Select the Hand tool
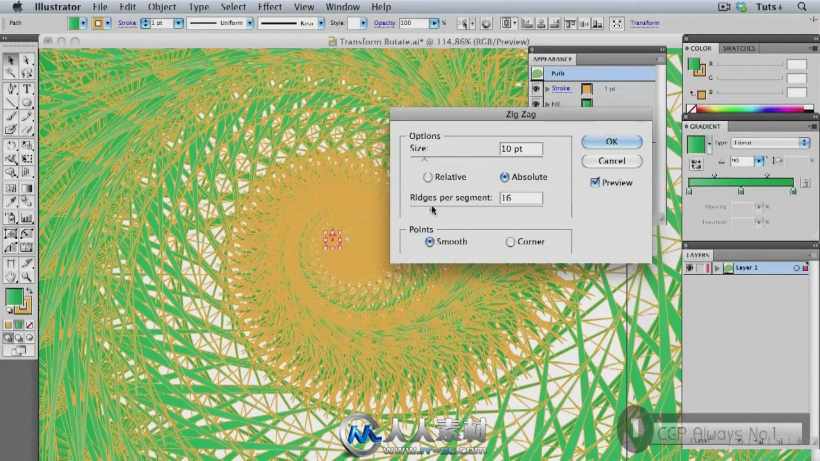820x461 pixels. coord(10,277)
